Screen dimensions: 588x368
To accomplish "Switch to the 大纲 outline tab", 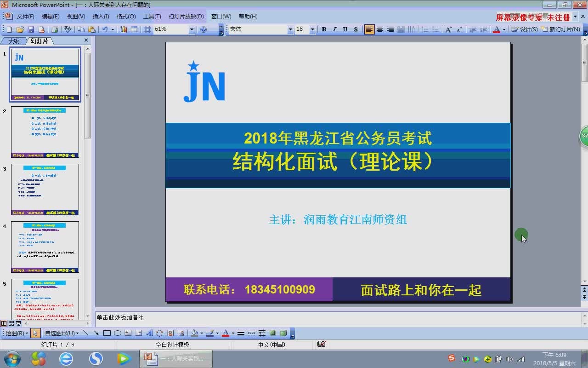I will pyautogui.click(x=14, y=41).
